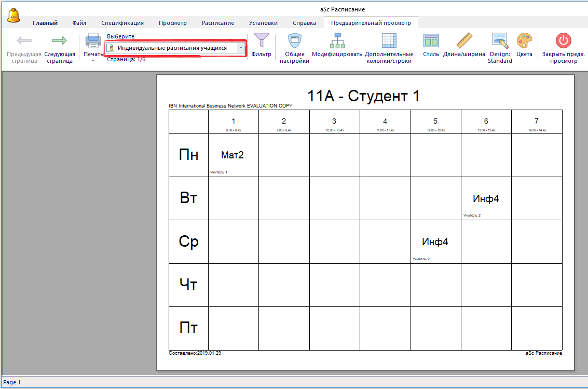Open the Установки tab
The width and height of the screenshot is (588, 389).
pos(263,23)
